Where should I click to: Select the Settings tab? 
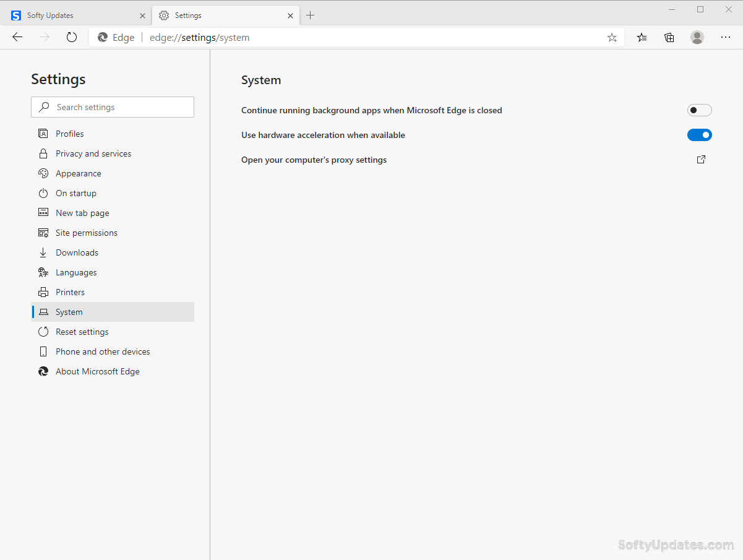coord(225,15)
